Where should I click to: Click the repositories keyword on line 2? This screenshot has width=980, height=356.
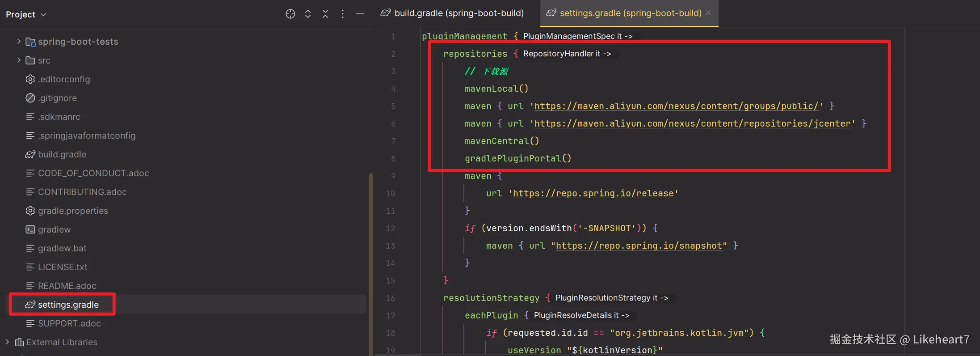[475, 54]
